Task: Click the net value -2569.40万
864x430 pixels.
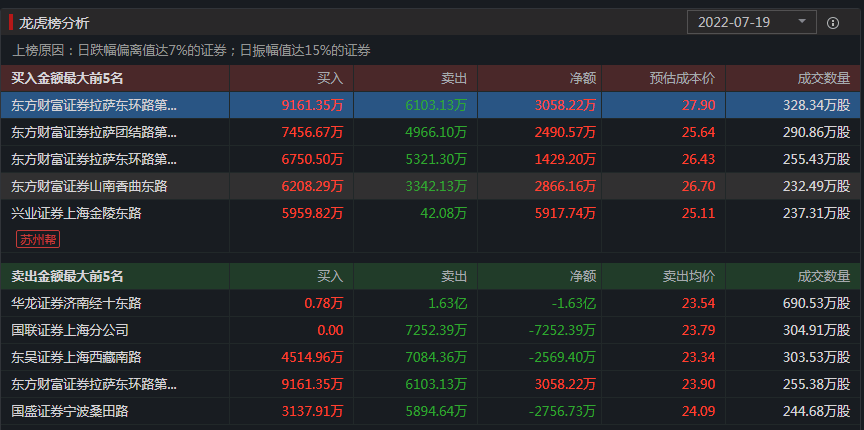Action: click(x=563, y=357)
